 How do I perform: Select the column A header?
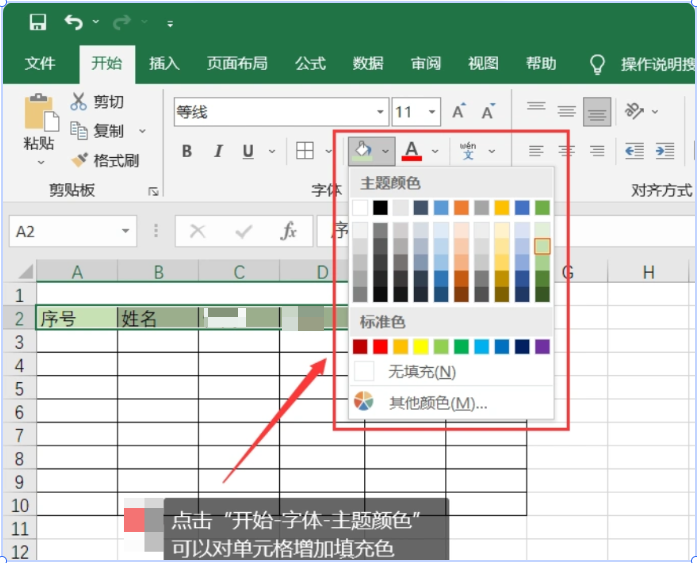click(77, 272)
